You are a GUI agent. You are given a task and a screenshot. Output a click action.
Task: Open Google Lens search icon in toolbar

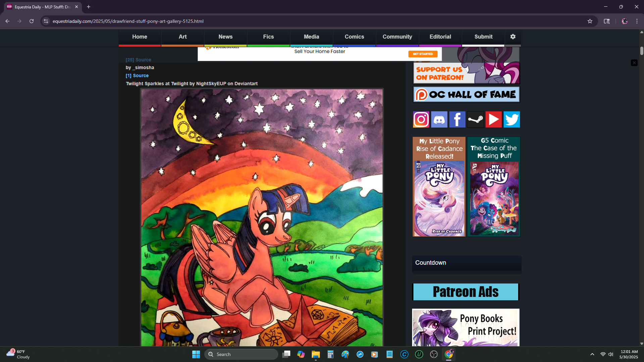point(607,21)
